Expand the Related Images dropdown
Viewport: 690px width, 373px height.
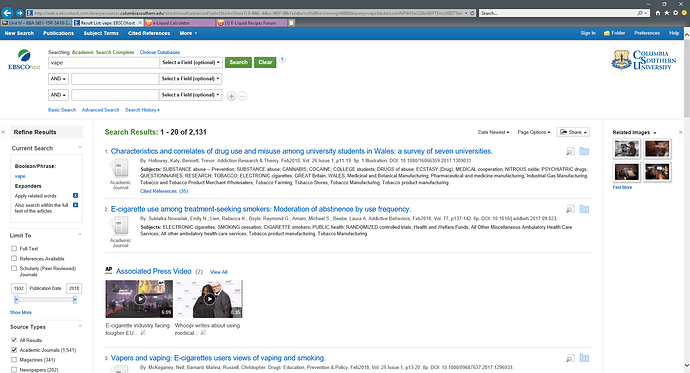pos(655,133)
